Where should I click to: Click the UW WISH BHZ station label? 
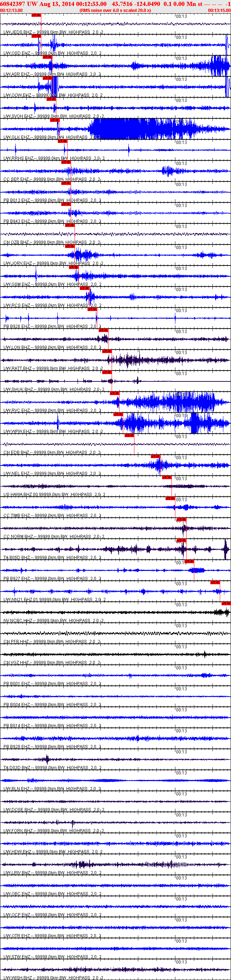[x=54, y=978]
